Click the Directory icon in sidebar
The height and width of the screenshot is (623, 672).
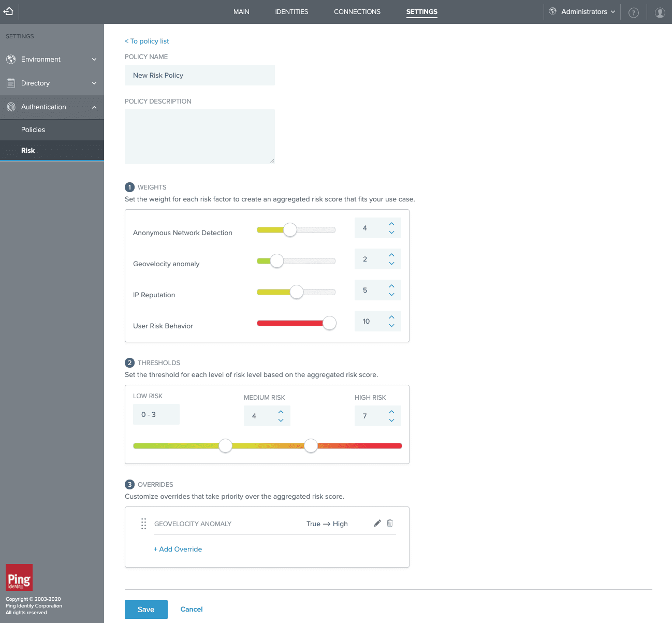(11, 83)
